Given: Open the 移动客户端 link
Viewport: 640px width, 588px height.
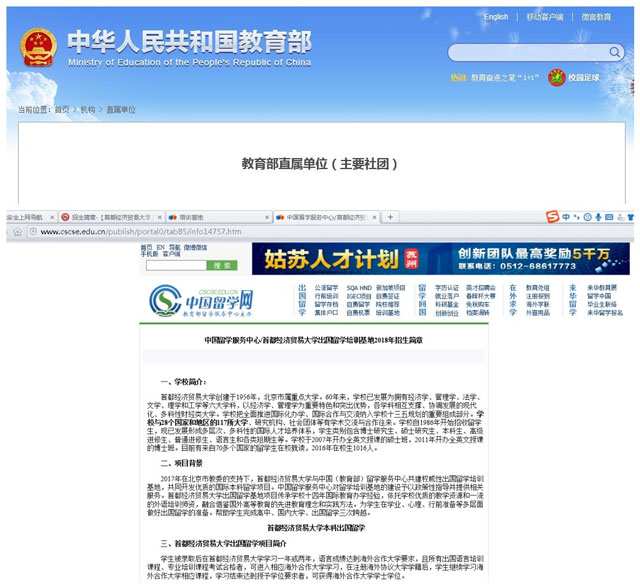Looking at the screenshot, I should tap(544, 17).
